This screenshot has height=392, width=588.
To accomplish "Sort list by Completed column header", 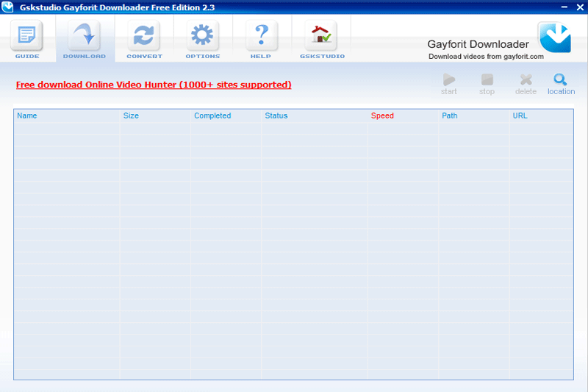I will coord(212,115).
